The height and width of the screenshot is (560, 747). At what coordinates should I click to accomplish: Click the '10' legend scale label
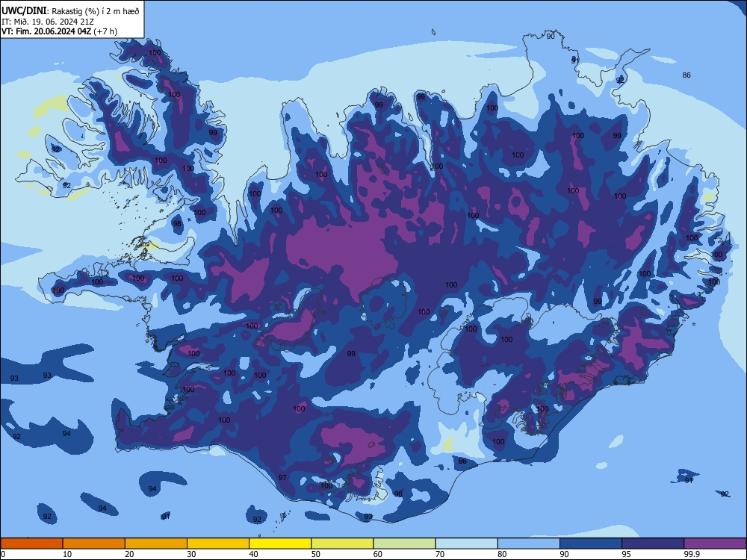click(x=67, y=554)
